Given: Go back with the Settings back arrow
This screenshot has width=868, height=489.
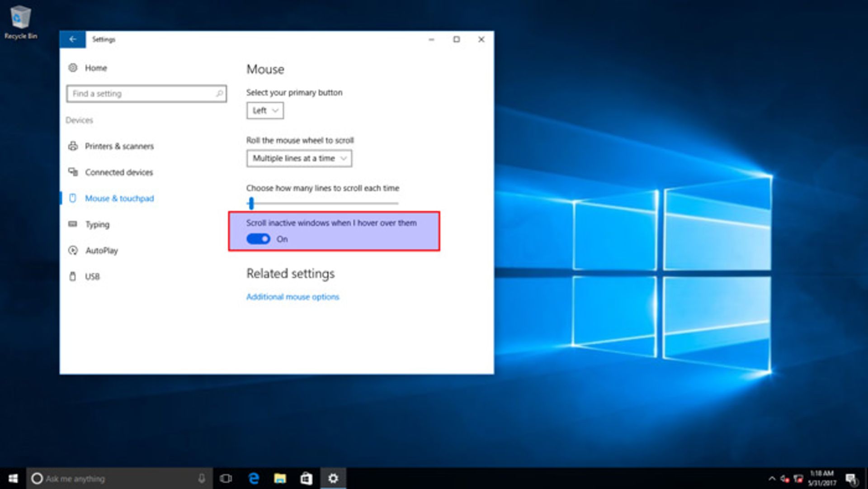Looking at the screenshot, I should [x=72, y=39].
